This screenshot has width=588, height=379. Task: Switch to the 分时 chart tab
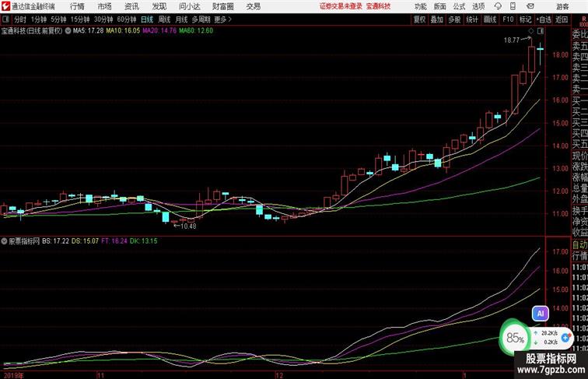tap(20, 19)
